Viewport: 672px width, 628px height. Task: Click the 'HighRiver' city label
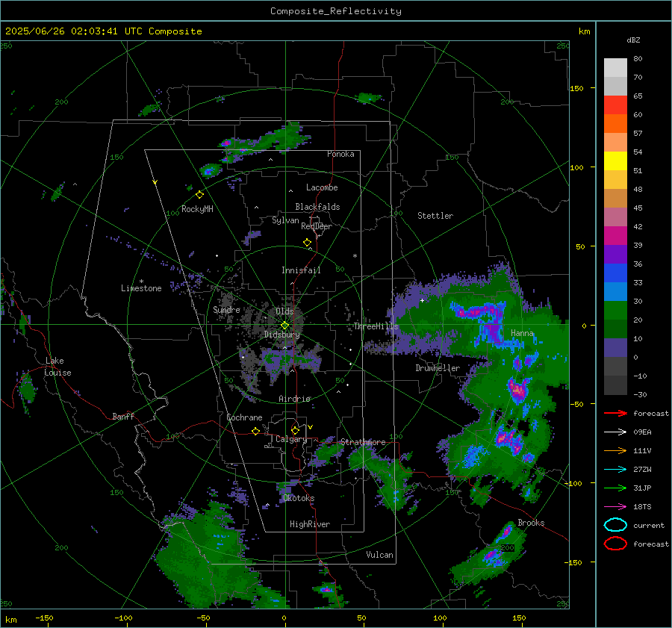(310, 524)
